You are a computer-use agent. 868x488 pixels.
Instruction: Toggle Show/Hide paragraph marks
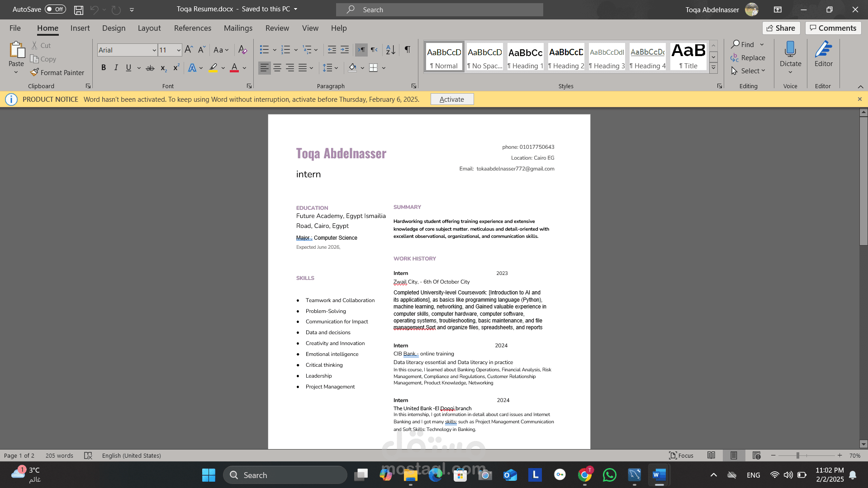click(408, 50)
